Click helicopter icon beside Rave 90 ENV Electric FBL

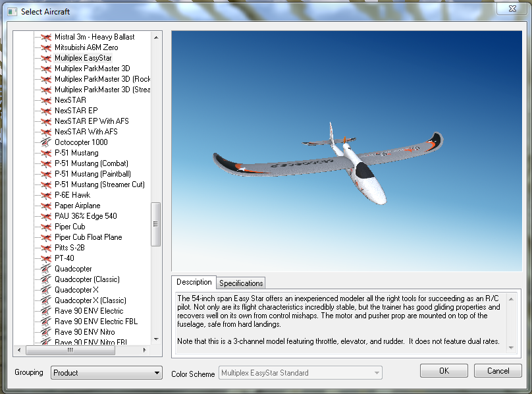pyautogui.click(x=46, y=322)
